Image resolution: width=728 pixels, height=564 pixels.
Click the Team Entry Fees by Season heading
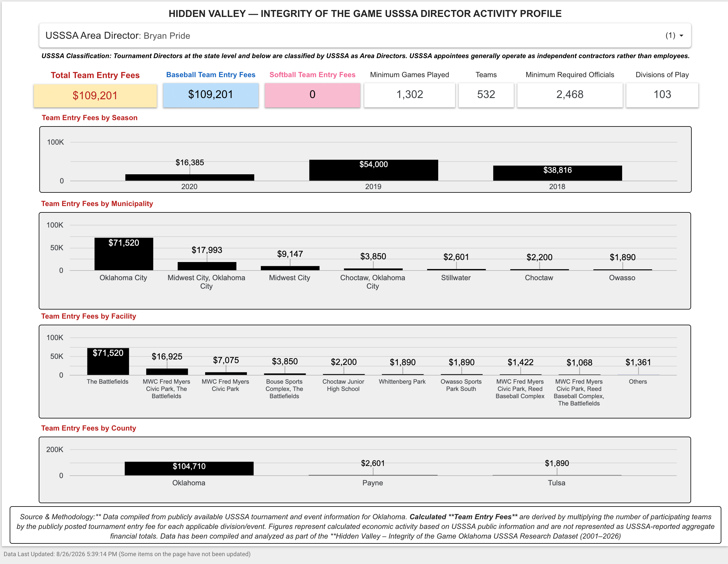tap(90, 118)
